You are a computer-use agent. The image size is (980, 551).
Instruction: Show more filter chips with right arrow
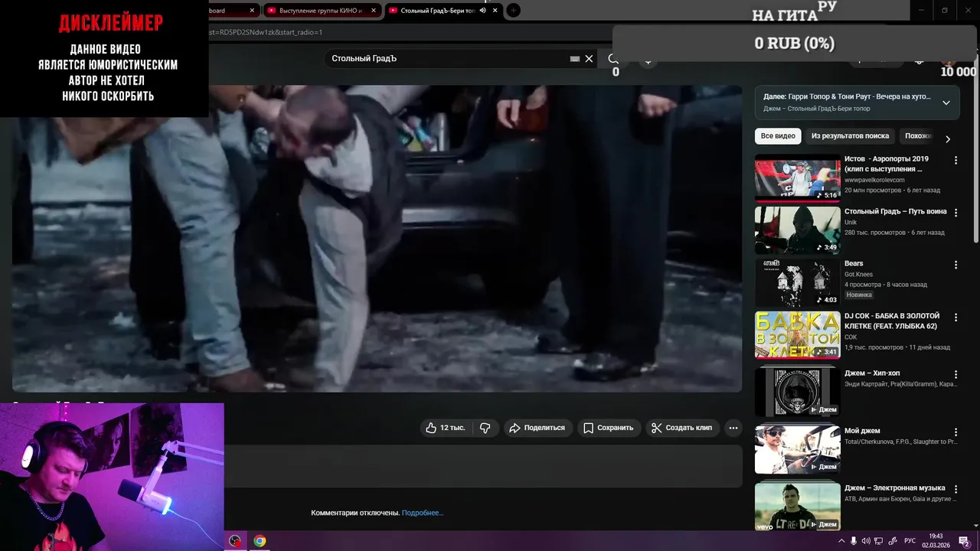coord(948,139)
